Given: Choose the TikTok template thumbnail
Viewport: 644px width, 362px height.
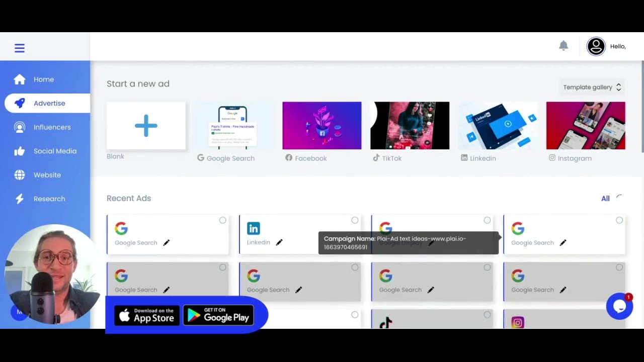Looking at the screenshot, I should click(410, 126).
